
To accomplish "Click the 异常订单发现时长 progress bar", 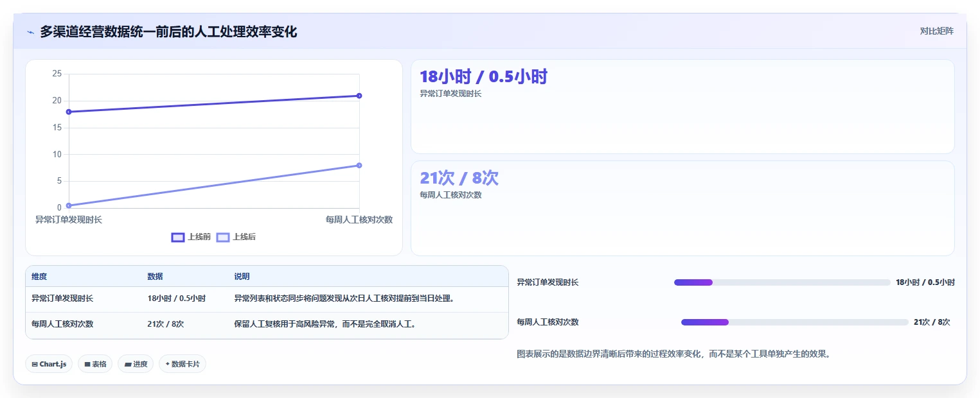I will (782, 282).
